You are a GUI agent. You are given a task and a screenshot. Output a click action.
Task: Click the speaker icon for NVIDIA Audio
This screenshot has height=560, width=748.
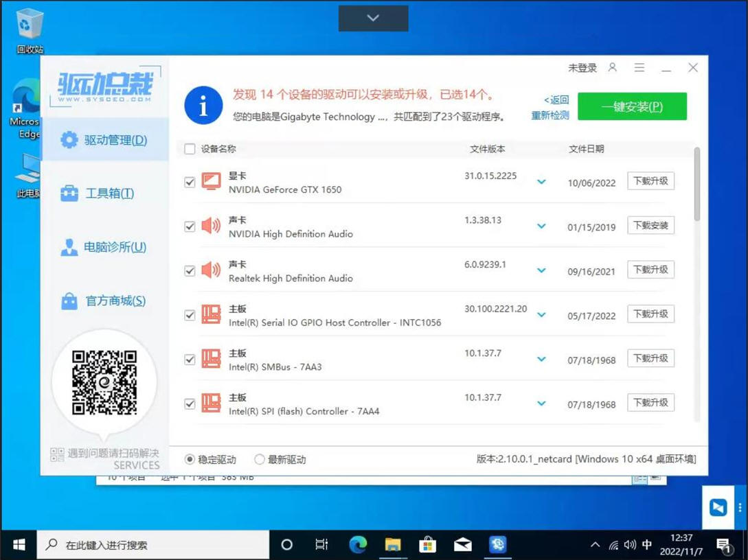(211, 225)
